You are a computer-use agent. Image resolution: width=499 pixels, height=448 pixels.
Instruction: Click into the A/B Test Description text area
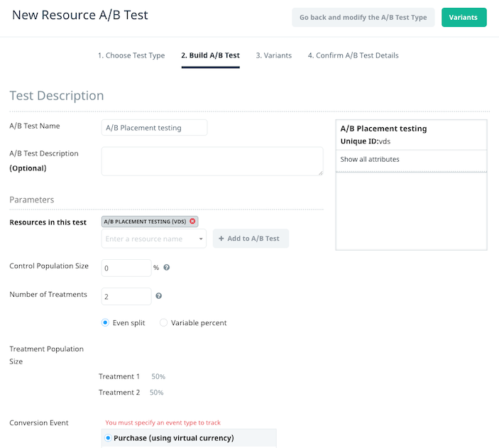point(212,161)
